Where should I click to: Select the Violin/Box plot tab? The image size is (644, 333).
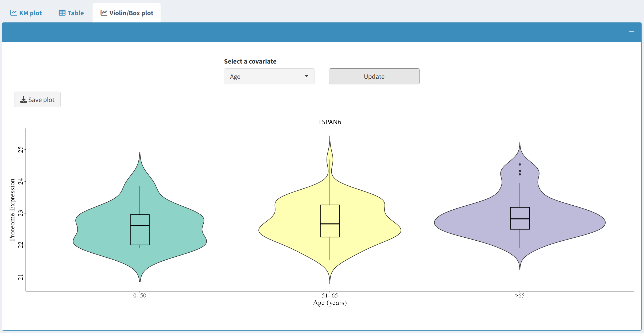click(127, 13)
